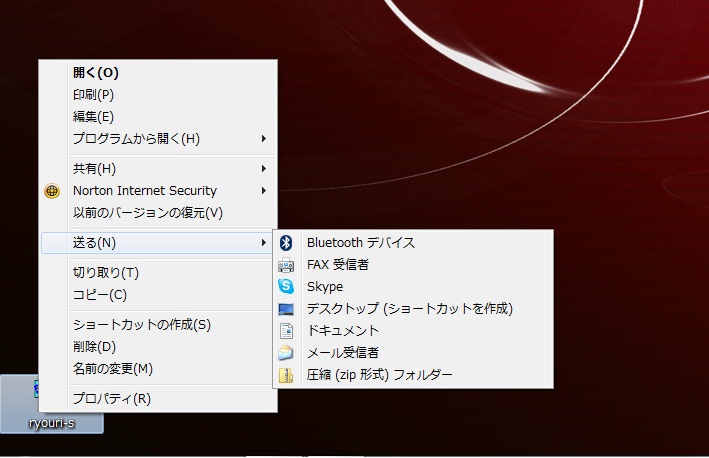Expand the Norton Internet Security submenu arrow

pyautogui.click(x=264, y=191)
